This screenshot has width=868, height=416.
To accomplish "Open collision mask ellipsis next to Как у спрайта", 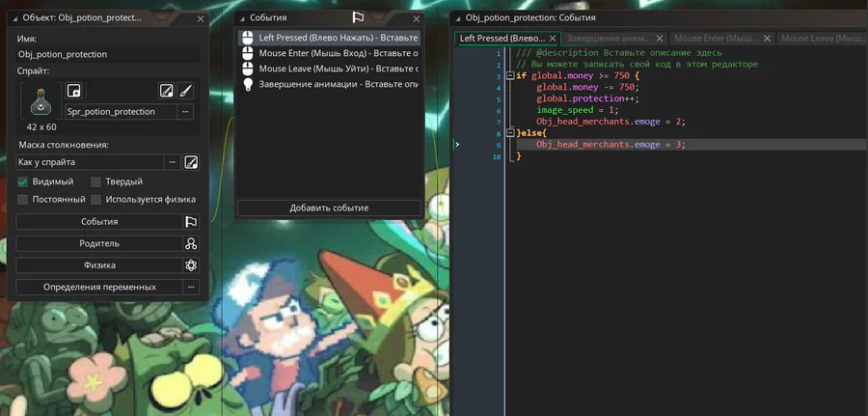I will (x=173, y=162).
